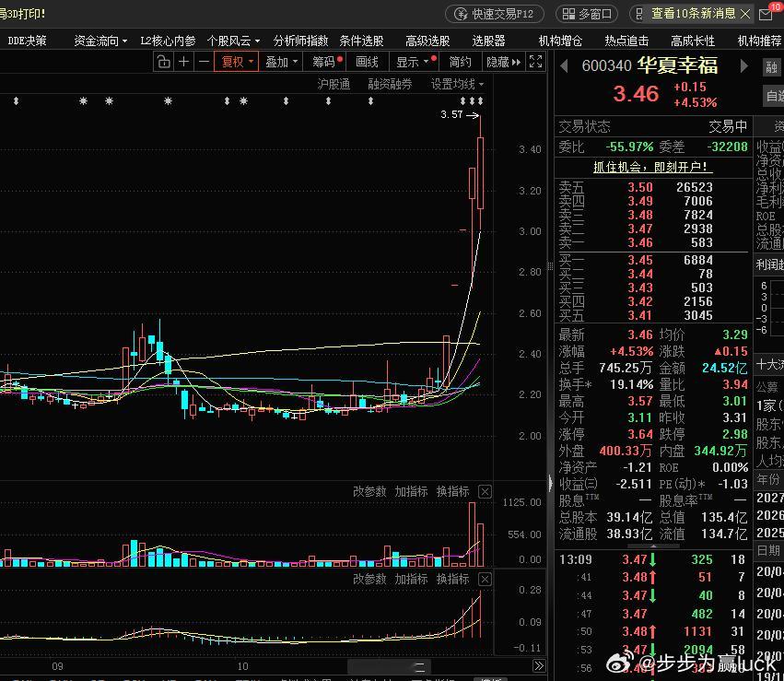Open 设置均线 moving average dropdown

pos(458,84)
